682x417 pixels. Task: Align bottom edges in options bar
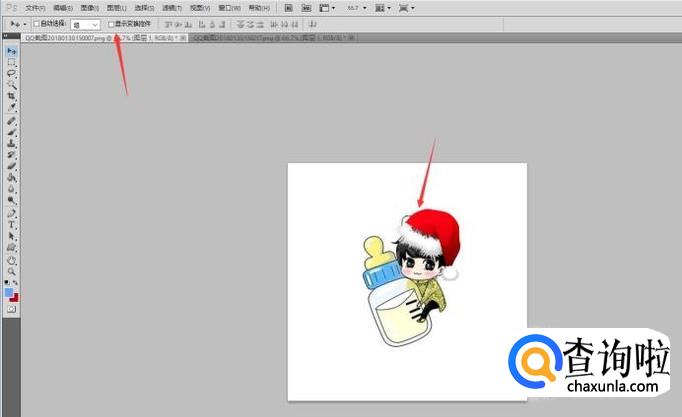coord(188,24)
